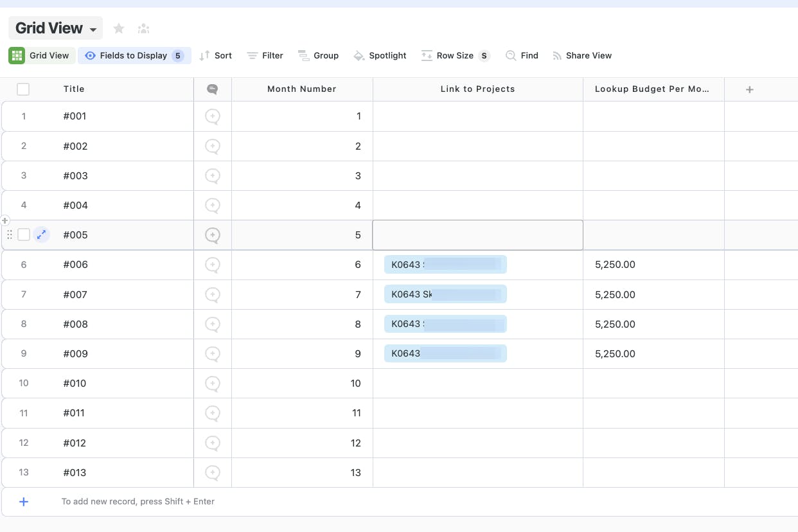Select the active Link to Projects cell of #005
This screenshot has width=798, height=532.
[478, 235]
